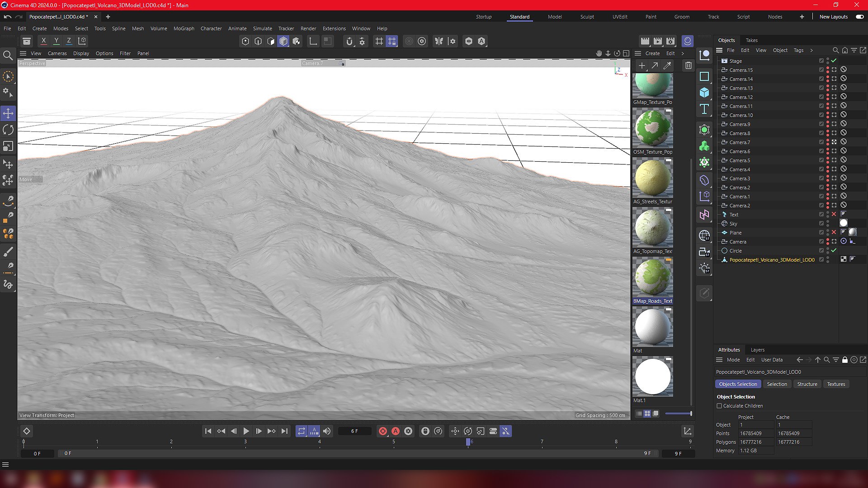
Task: Click the Light object icon
Action: [704, 268]
